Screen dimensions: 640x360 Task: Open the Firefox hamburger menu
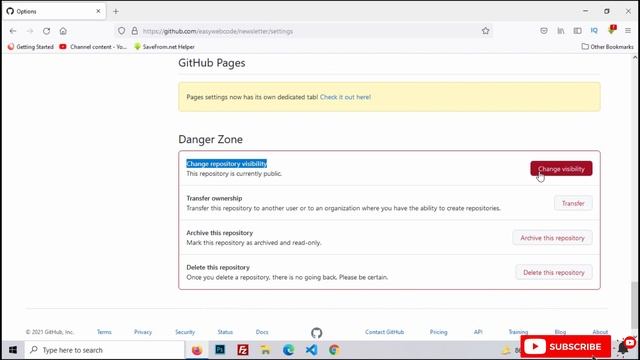(x=628, y=31)
